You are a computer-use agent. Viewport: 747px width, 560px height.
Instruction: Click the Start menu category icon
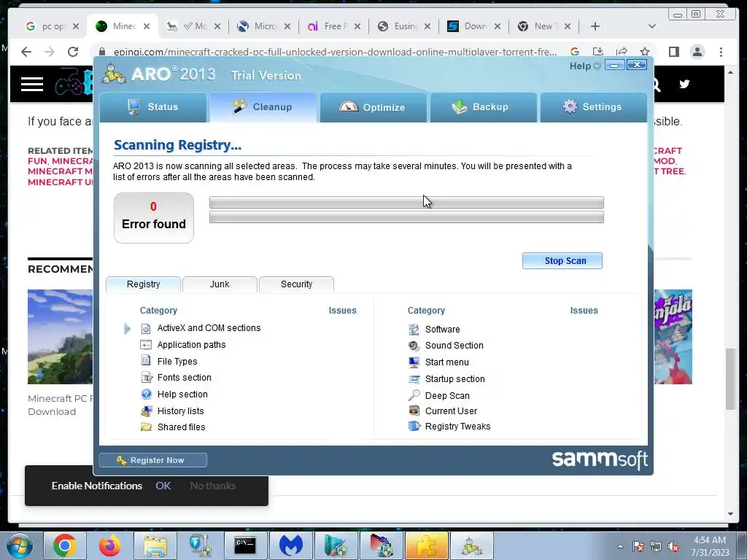click(414, 362)
